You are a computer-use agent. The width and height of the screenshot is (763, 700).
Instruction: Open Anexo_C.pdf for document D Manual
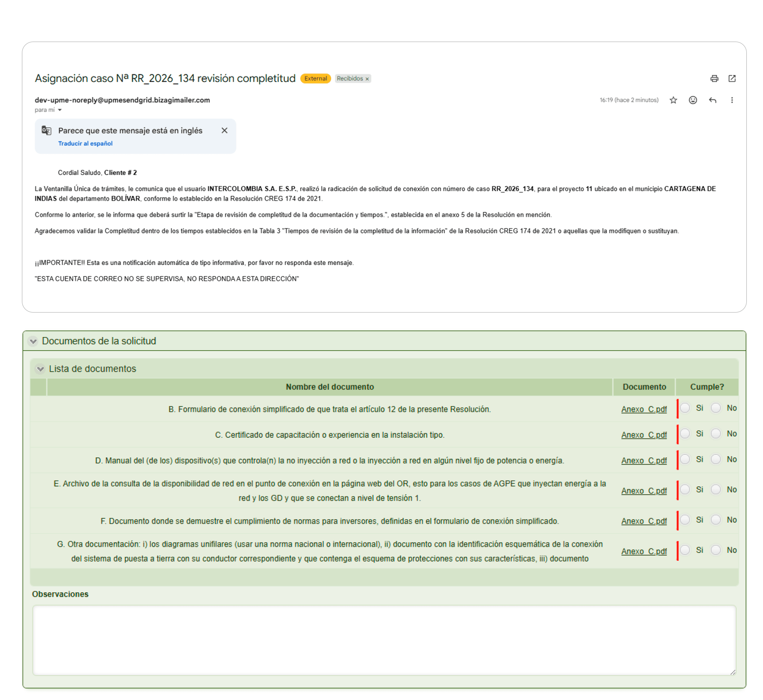click(643, 461)
